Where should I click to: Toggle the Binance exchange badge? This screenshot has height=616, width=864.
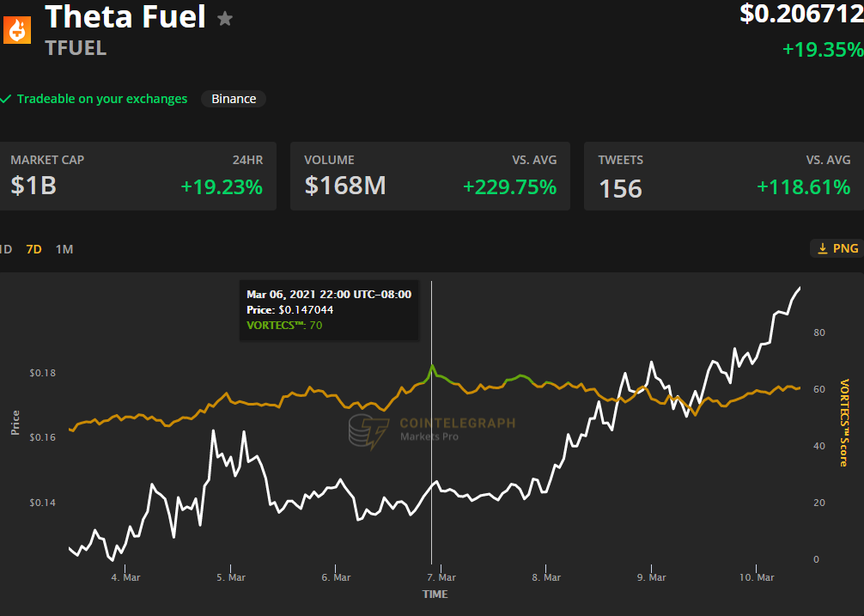coord(233,99)
